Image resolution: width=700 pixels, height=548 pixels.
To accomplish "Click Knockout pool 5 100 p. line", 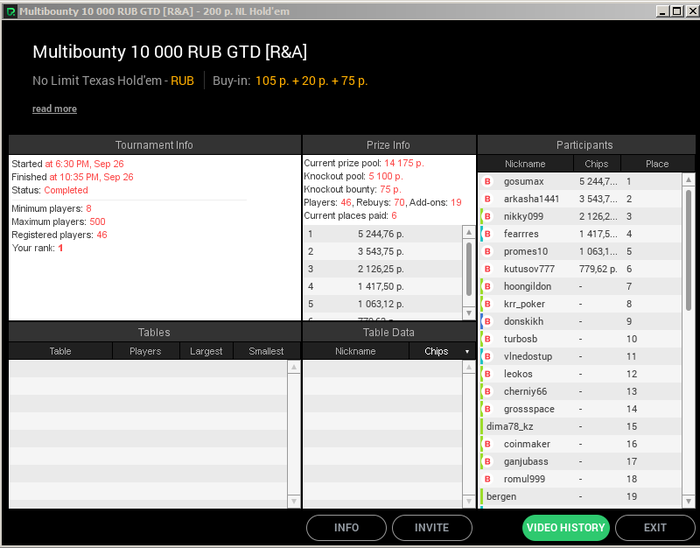I will click(354, 176).
